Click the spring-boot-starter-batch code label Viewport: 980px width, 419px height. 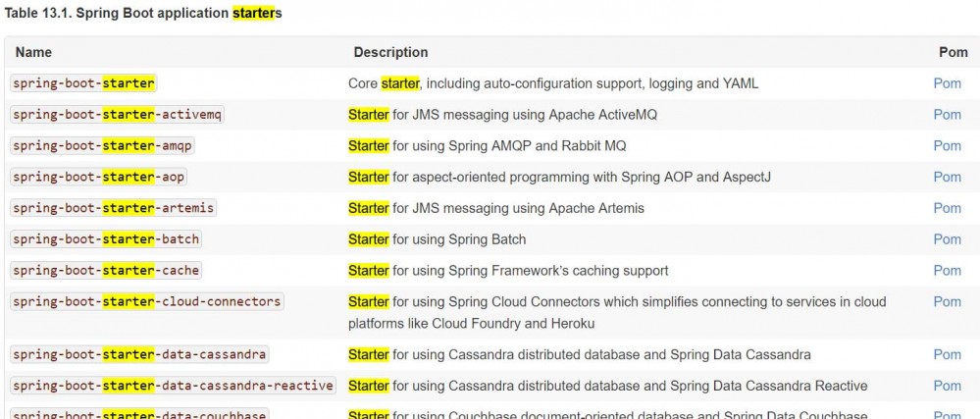click(x=106, y=239)
